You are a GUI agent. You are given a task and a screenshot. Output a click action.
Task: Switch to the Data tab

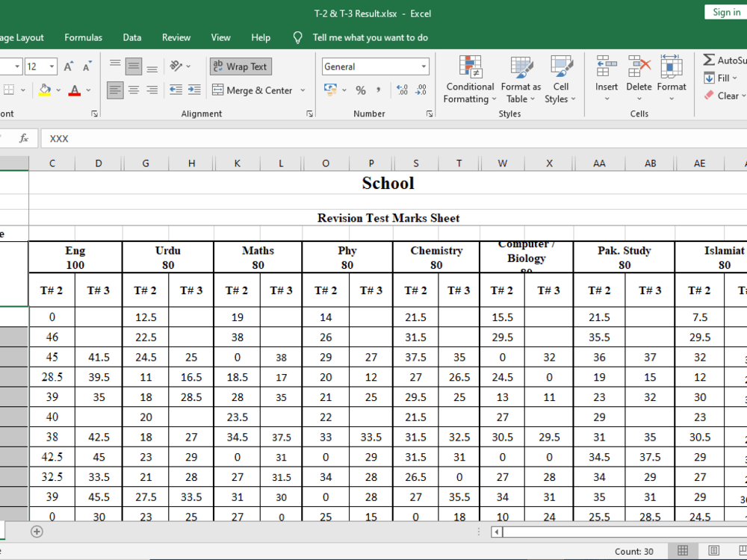[x=132, y=37]
